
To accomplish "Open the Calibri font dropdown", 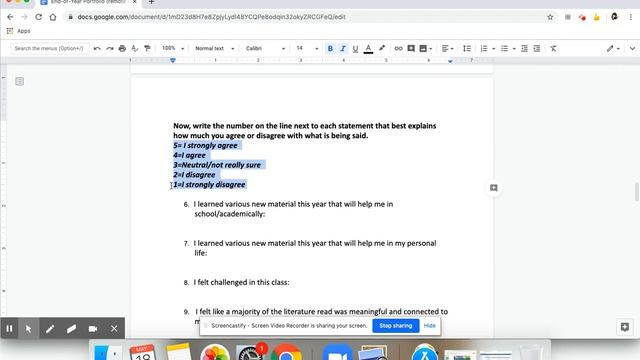I will click(265, 48).
